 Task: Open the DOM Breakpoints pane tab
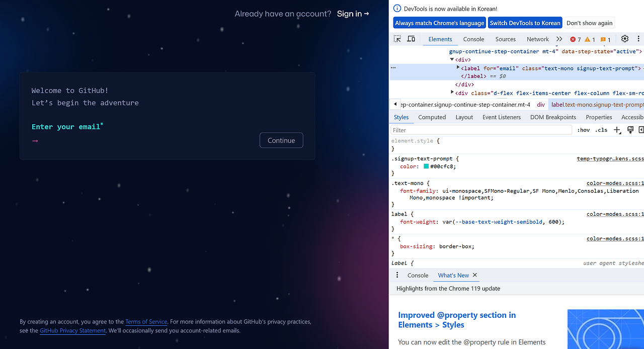click(x=553, y=117)
